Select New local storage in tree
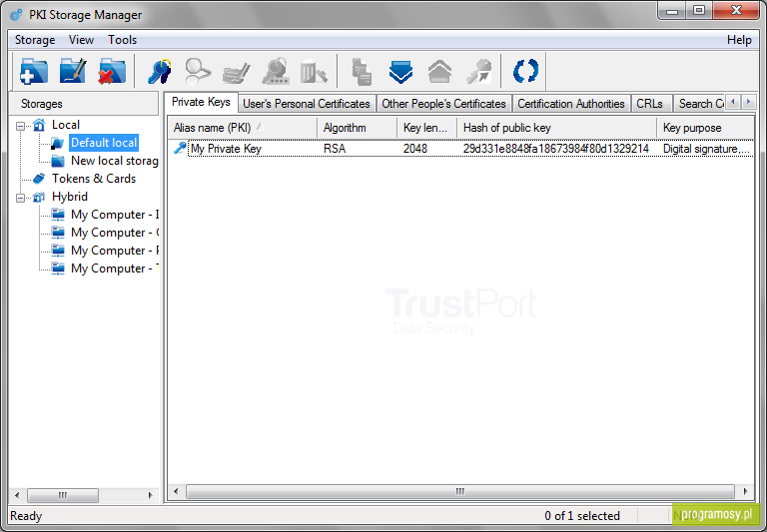 115,161
